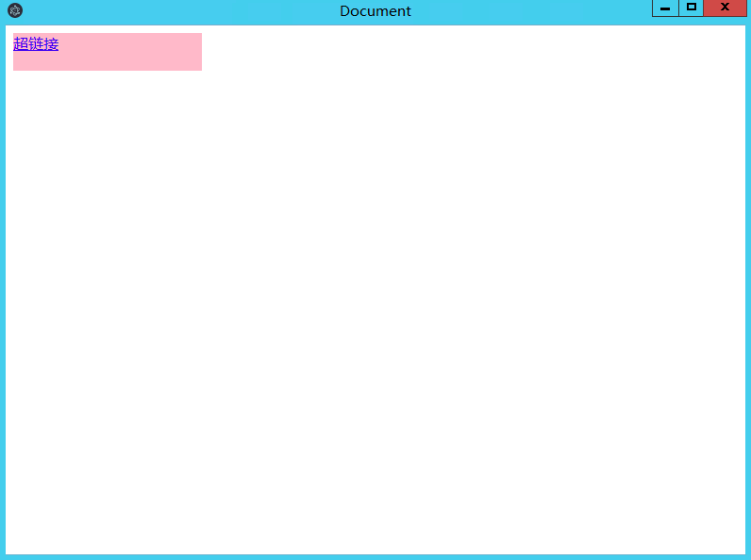Click the Electron app icon in title bar
Viewport: 751px width, 560px height.
[15, 10]
